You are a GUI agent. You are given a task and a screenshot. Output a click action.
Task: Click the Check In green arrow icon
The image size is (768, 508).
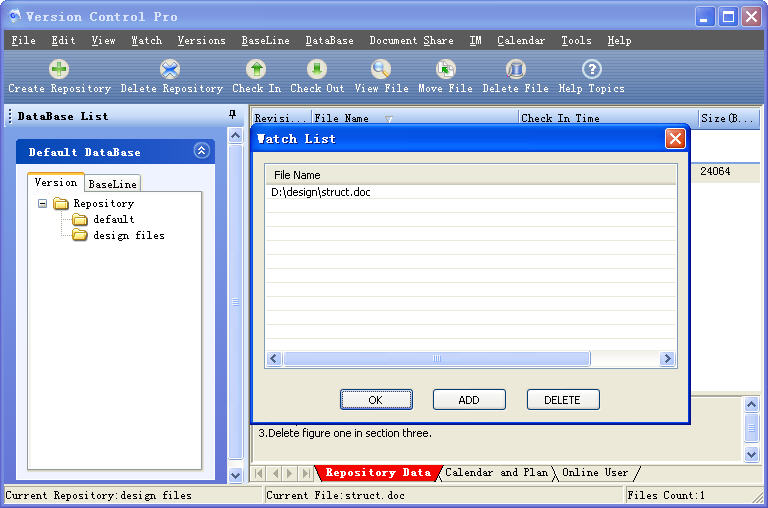click(256, 69)
